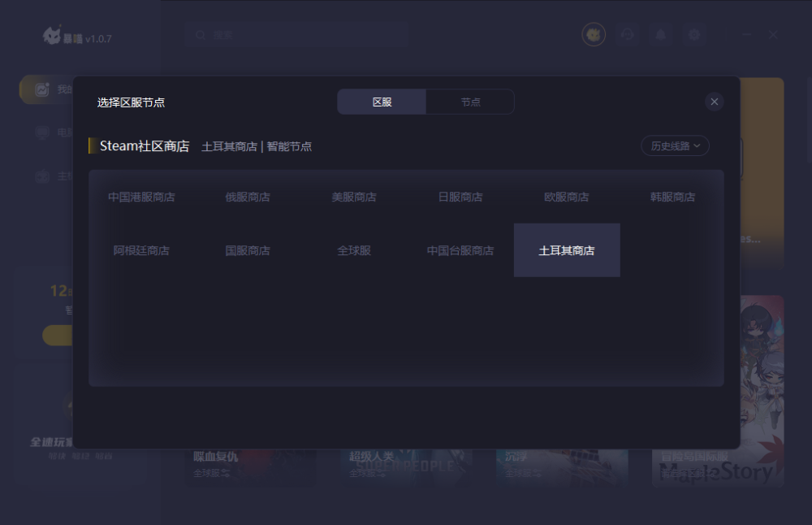The width and height of the screenshot is (812, 525).
Task: Switch to the 区服 tab
Action: tap(382, 102)
